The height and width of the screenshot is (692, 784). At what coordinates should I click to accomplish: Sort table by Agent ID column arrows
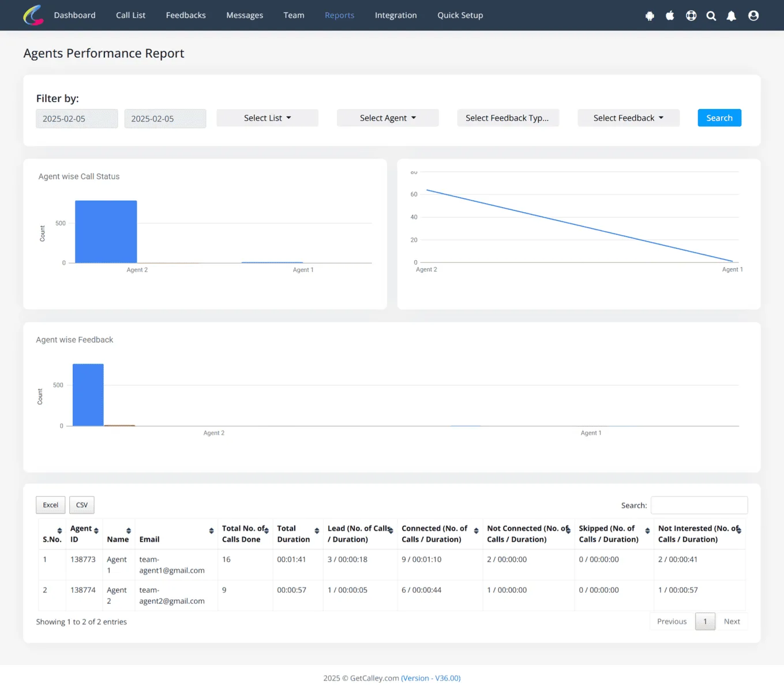coord(96,531)
